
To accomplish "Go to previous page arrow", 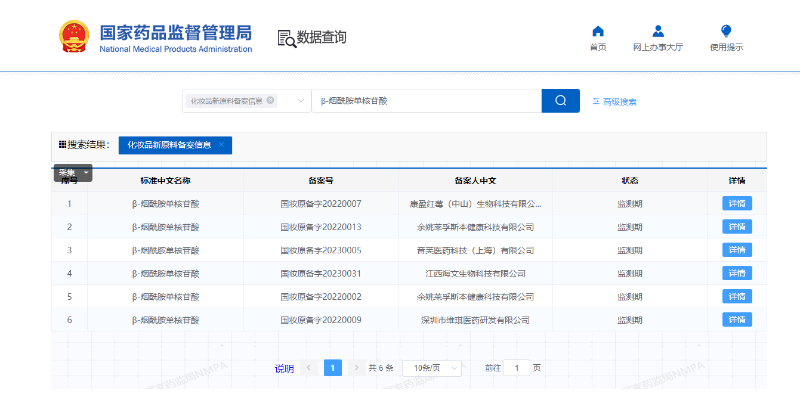I will pyautogui.click(x=309, y=368).
